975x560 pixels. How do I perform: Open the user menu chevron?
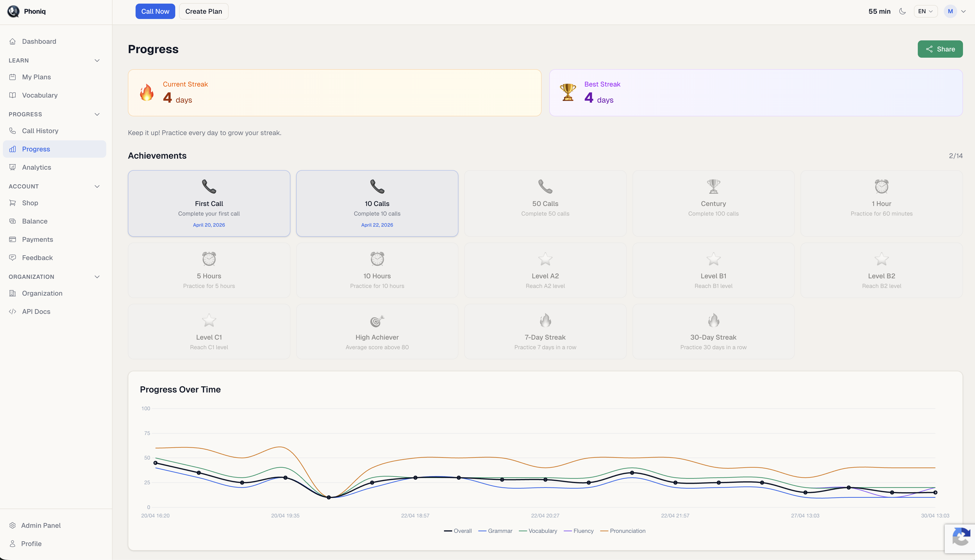[963, 11]
